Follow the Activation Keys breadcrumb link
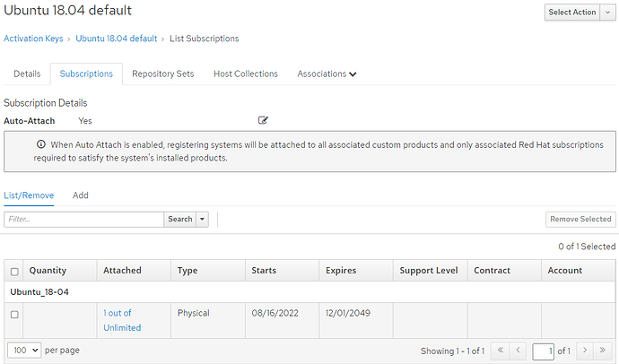The height and width of the screenshot is (364, 619). click(33, 39)
